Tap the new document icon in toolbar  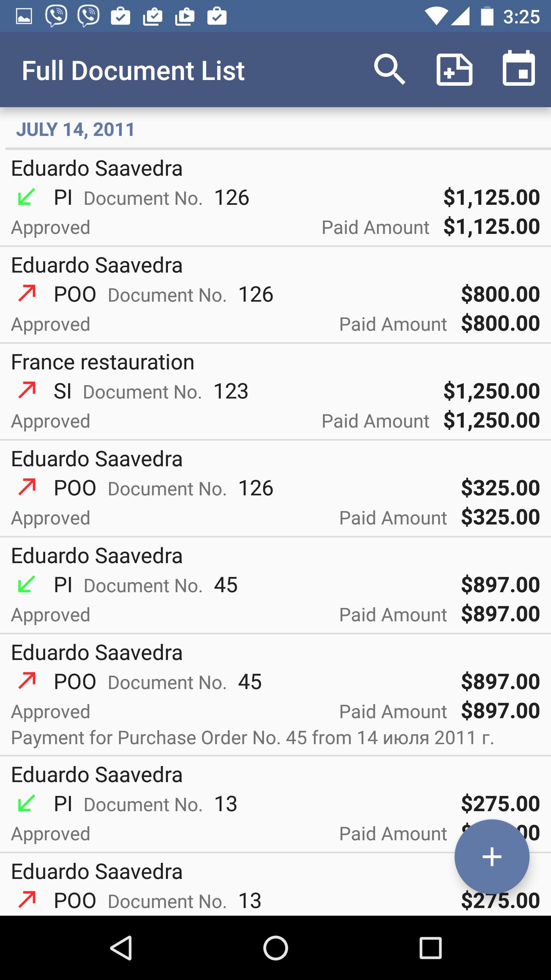pyautogui.click(x=454, y=70)
